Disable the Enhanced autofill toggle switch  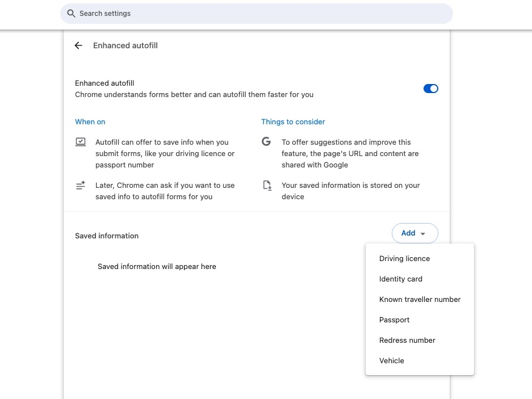tap(430, 89)
